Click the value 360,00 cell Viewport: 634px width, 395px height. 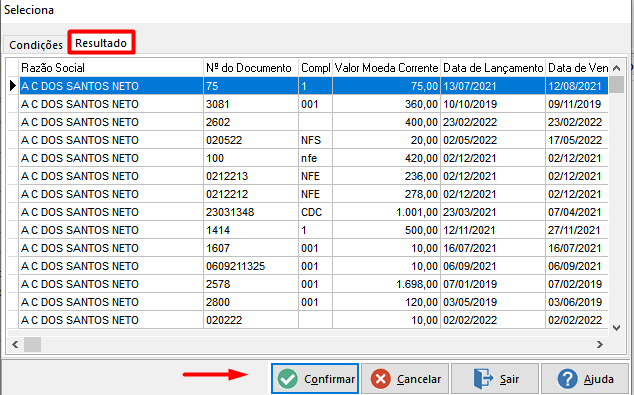click(x=386, y=104)
